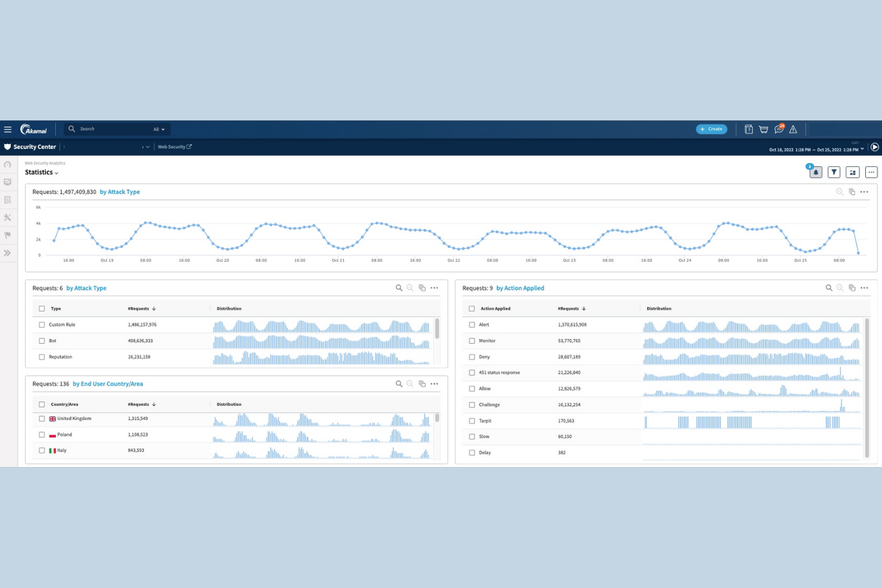Screen dimensions: 882x588
Task: Select the United Kingdom row checkbox
Action: click(42, 418)
